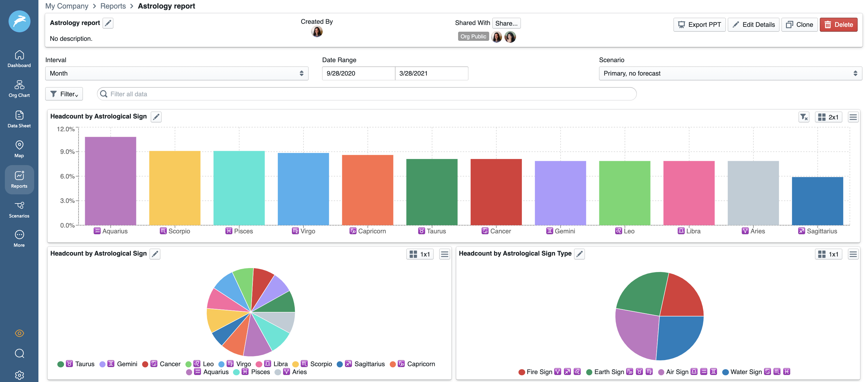The height and width of the screenshot is (382, 868).
Task: Select the Scenarios icon in sidebar
Action: tap(19, 209)
